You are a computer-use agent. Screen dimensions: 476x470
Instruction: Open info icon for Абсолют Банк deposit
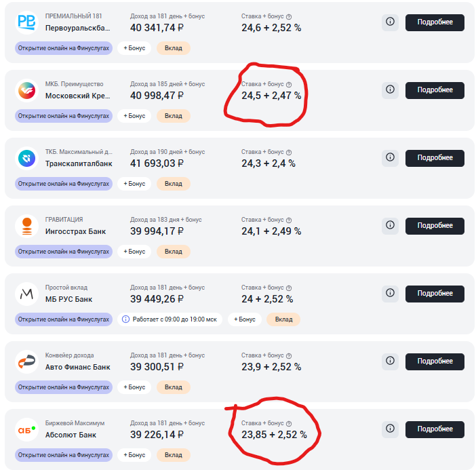click(x=390, y=429)
